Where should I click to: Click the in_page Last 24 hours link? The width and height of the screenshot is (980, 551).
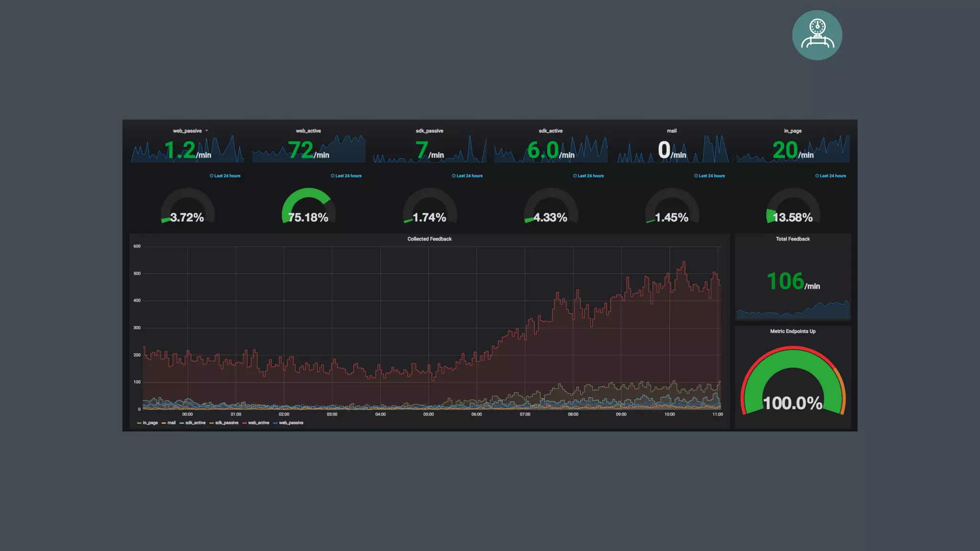[x=833, y=176]
